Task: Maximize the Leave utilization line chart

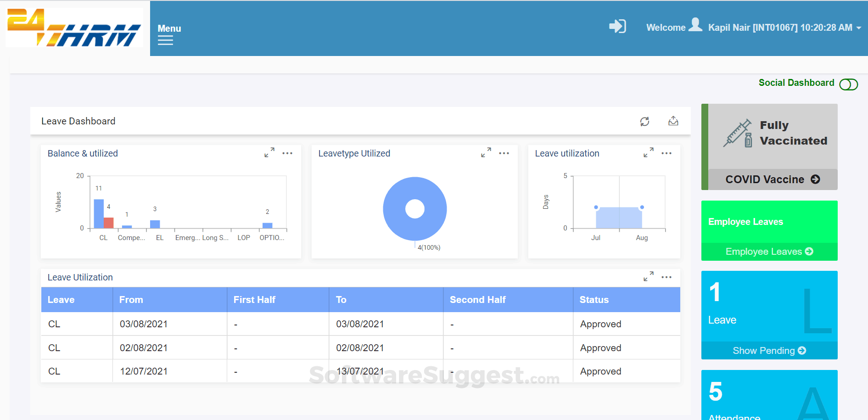Action: click(x=649, y=152)
